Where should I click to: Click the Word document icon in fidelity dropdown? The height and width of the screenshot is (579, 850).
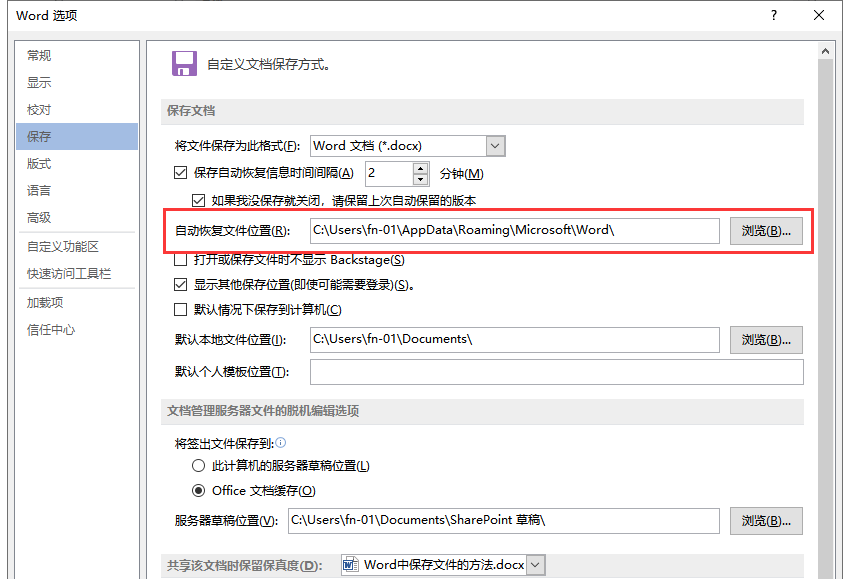click(x=351, y=565)
